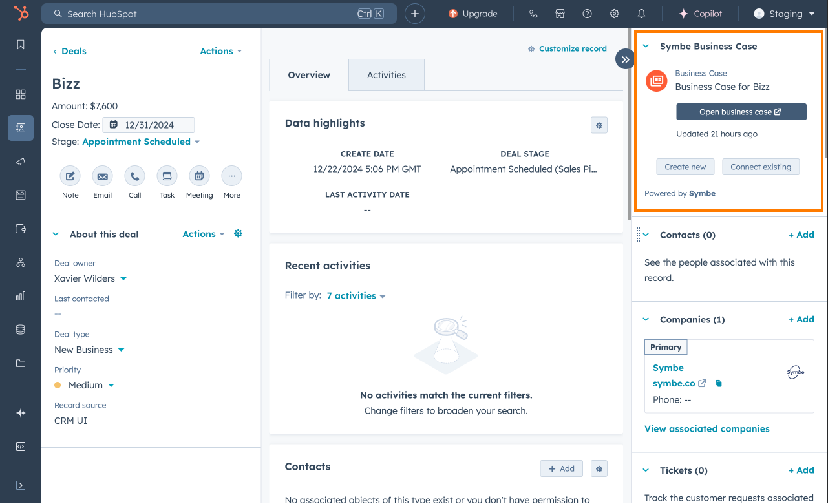
Task: Open the Data Management database sidebar icon
Action: point(21,330)
